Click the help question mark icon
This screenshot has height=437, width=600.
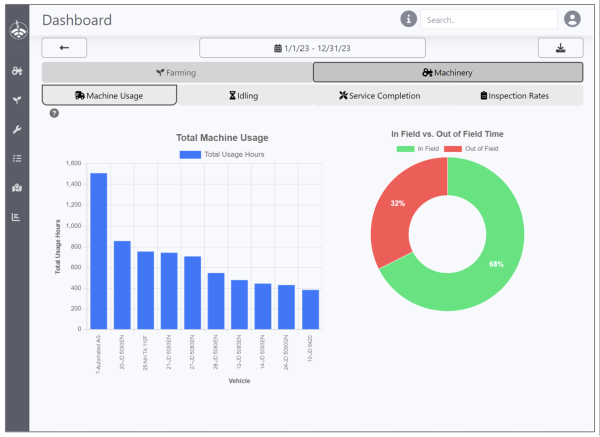tap(54, 113)
